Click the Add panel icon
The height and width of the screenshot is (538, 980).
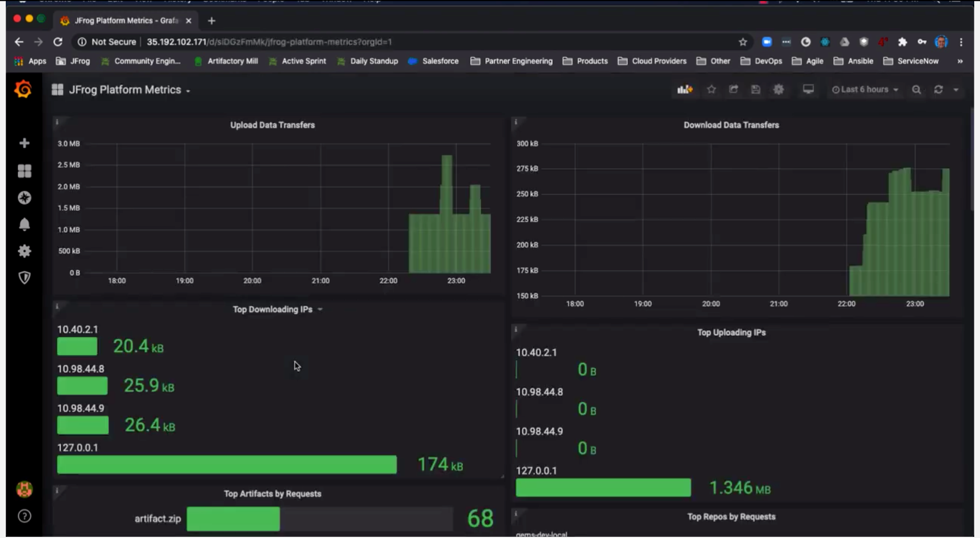pyautogui.click(x=684, y=89)
